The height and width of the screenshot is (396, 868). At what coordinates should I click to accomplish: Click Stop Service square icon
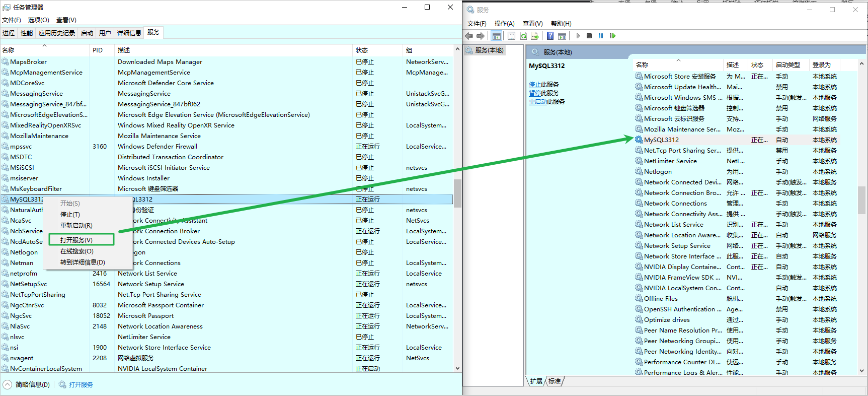589,36
